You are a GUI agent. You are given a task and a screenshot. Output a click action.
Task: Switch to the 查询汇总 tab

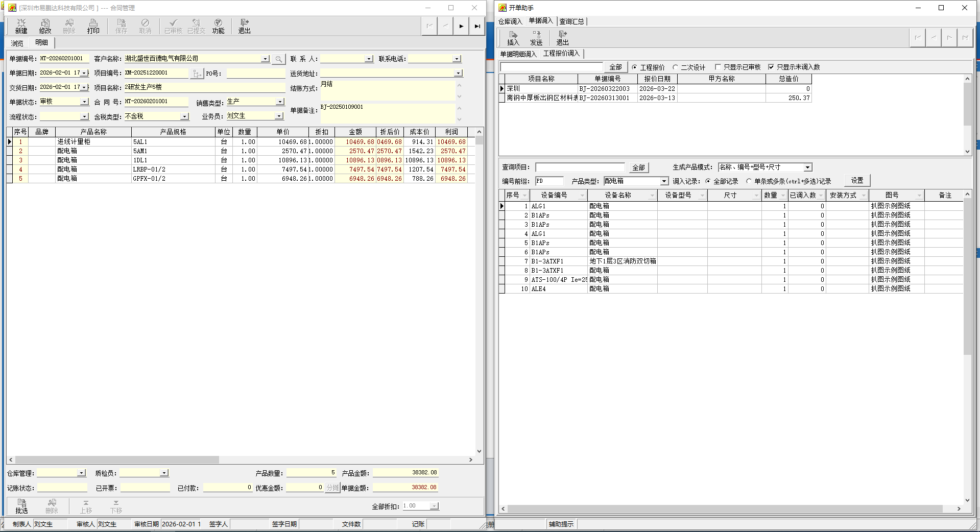click(571, 21)
